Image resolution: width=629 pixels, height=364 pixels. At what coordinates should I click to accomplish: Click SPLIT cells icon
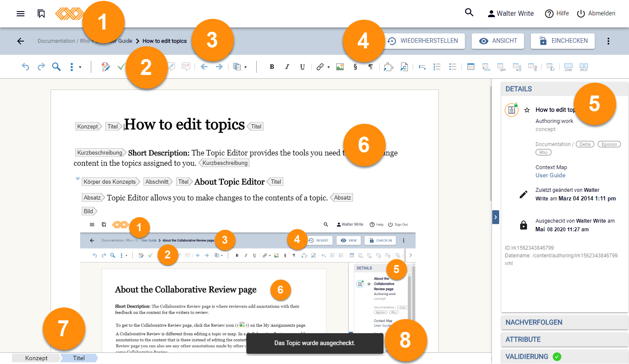pyautogui.click(x=584, y=67)
